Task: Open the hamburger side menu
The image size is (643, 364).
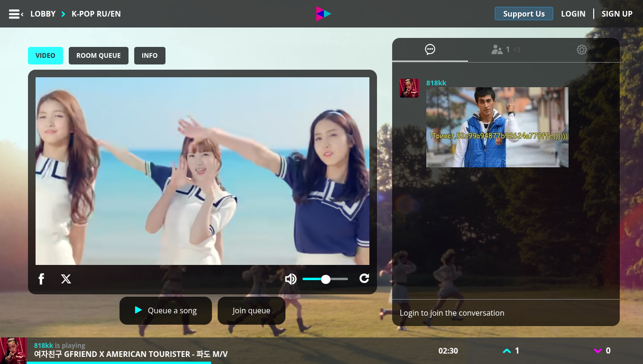Action: point(16,14)
